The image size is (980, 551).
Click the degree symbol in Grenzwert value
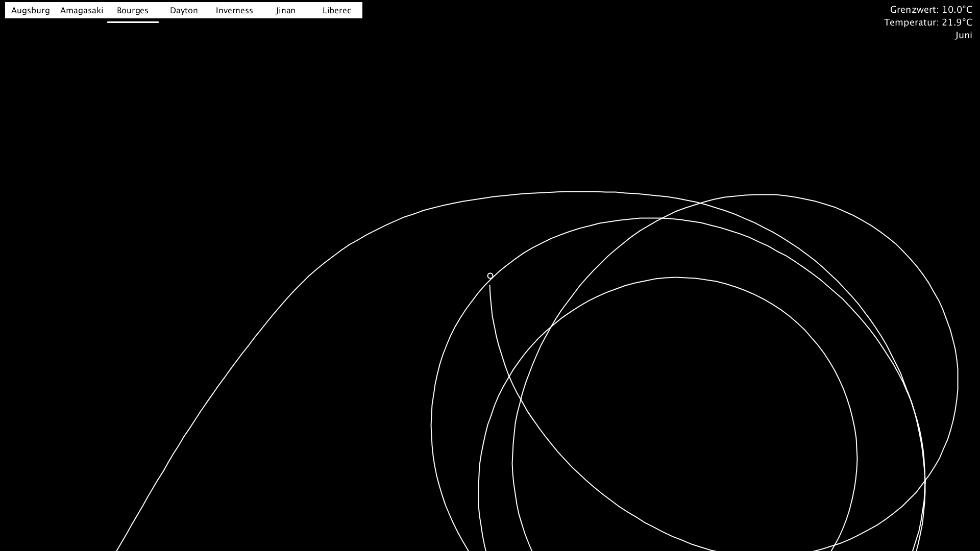click(963, 8)
